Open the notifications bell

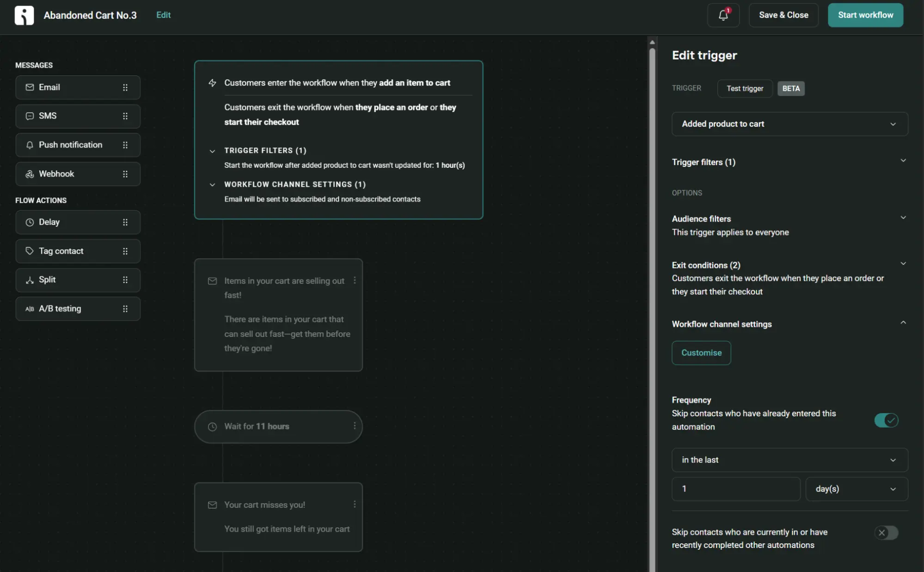pyautogui.click(x=723, y=15)
